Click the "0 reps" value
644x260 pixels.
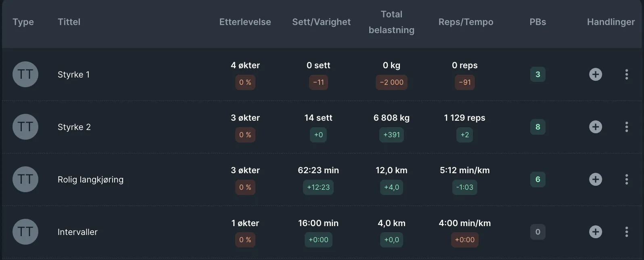[465, 65]
